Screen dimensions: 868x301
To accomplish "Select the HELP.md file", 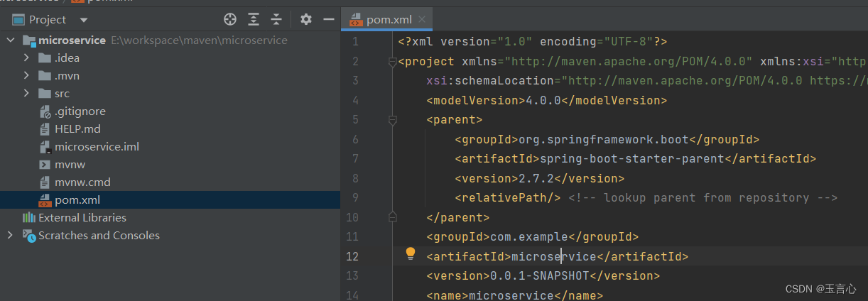I will tap(77, 129).
